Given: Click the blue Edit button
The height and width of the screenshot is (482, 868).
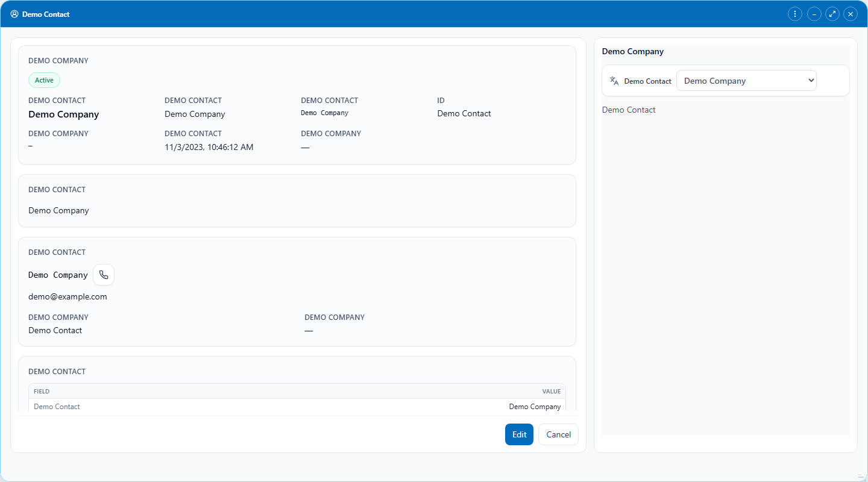Looking at the screenshot, I should pos(519,434).
